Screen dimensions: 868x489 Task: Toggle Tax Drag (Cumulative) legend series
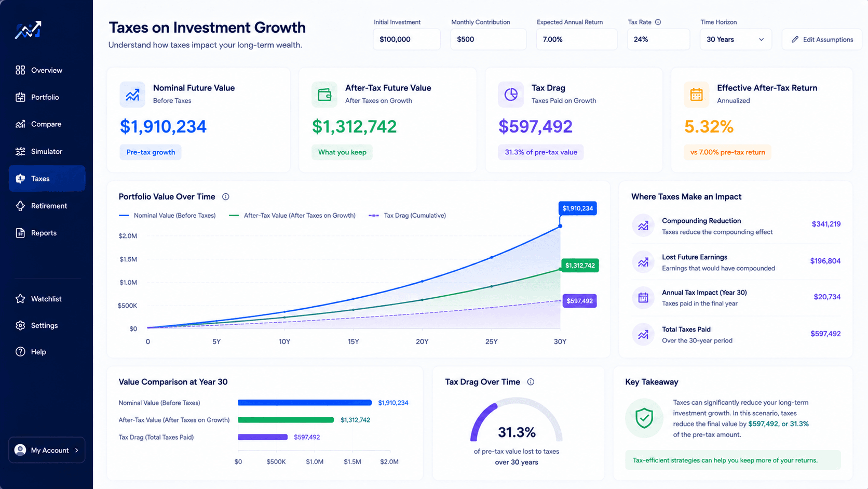pos(407,215)
